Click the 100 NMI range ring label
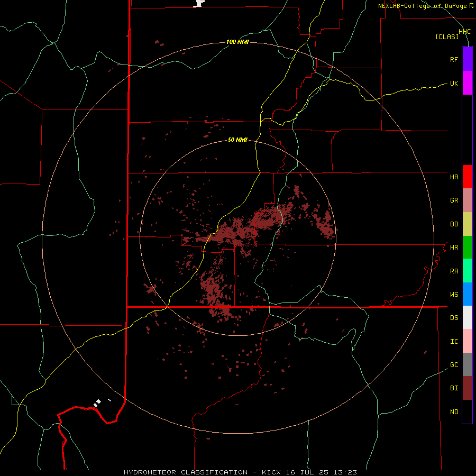 tap(237, 42)
